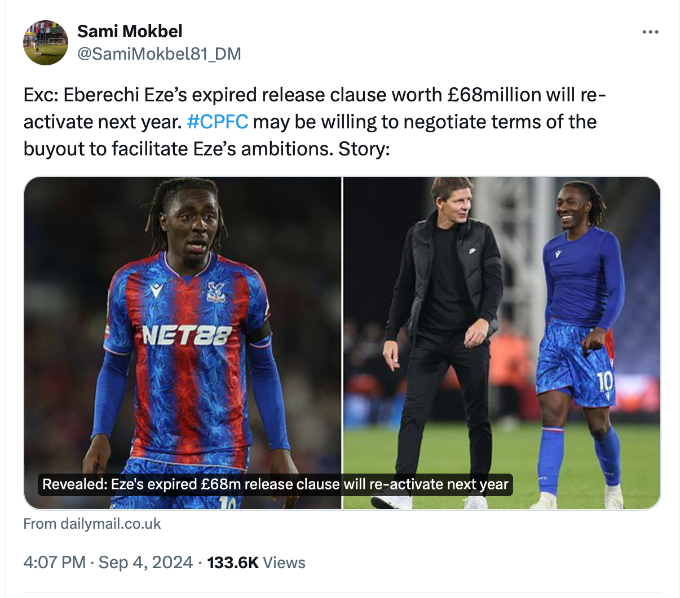Click the Sami Mokbel display name
680x598 pixels.
point(130,31)
